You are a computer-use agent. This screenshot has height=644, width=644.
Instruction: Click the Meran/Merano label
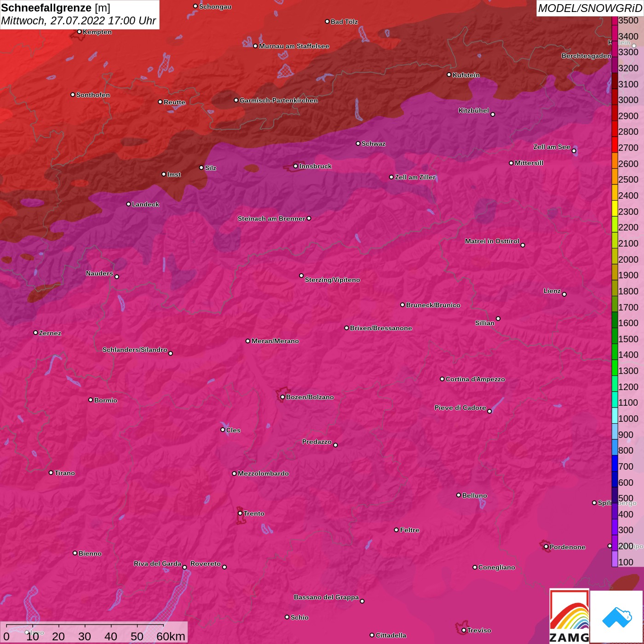pos(275,341)
